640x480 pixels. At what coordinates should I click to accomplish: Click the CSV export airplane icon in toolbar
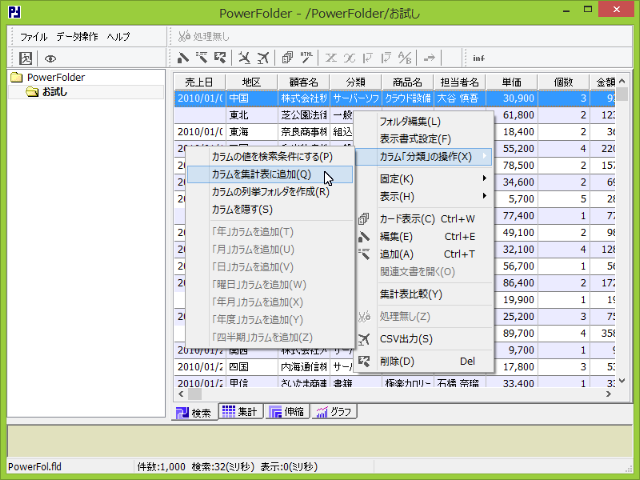[263, 58]
